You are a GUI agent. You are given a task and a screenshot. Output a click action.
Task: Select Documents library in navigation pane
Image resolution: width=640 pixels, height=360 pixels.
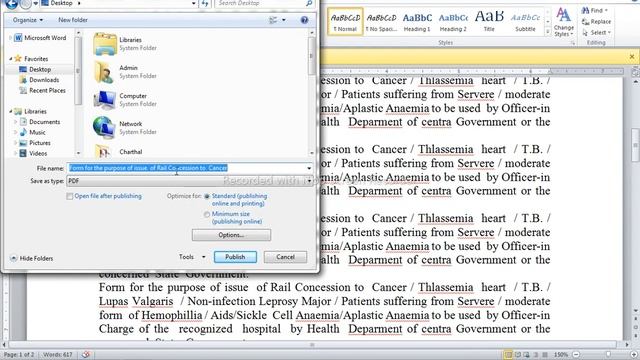(40, 122)
